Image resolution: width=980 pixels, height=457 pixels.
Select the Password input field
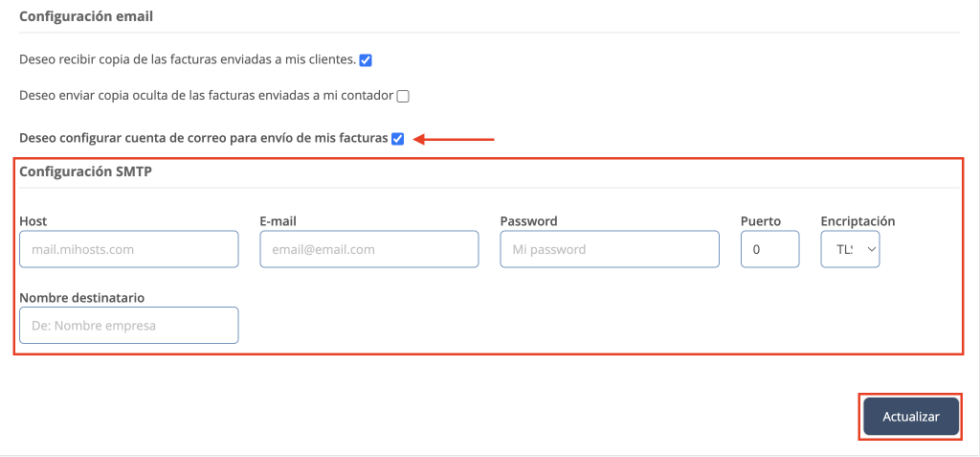(x=609, y=249)
